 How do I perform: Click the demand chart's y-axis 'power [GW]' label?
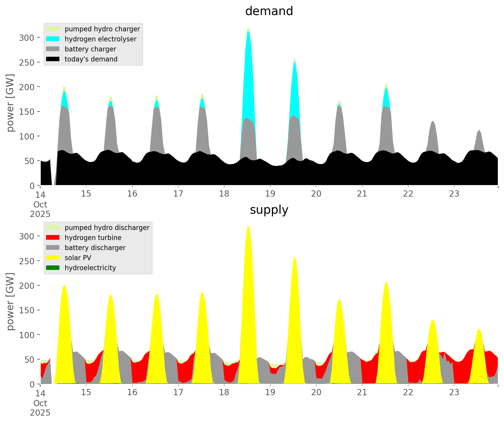(10, 103)
